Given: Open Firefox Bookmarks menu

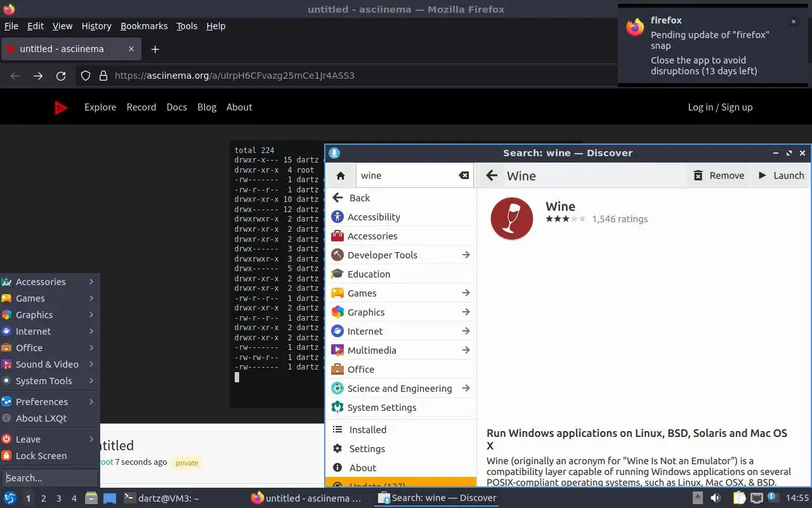Looking at the screenshot, I should pos(144,26).
